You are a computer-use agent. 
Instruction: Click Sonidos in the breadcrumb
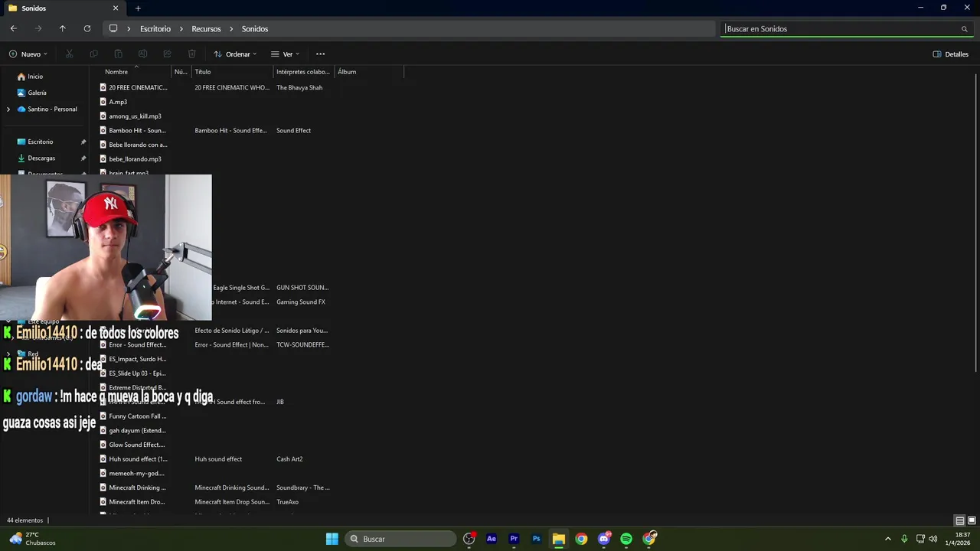click(255, 29)
